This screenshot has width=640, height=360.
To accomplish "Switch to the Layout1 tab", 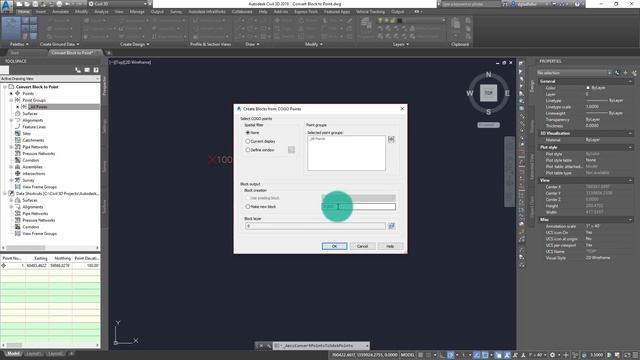I will [34, 354].
